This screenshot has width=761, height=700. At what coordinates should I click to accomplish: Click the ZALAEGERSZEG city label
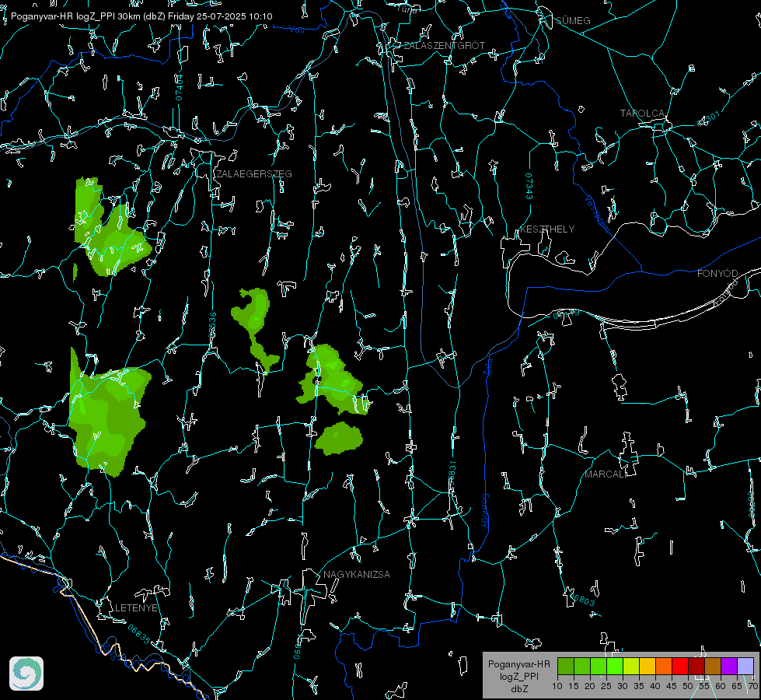click(x=254, y=174)
